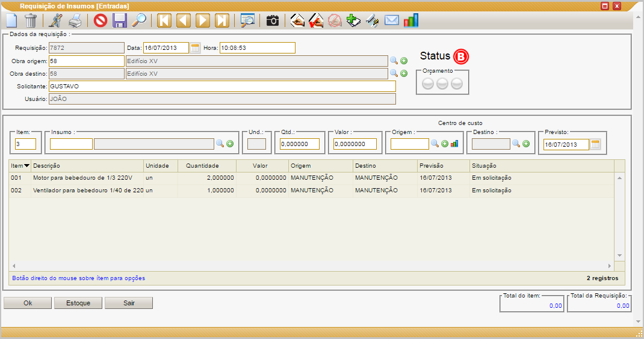The width and height of the screenshot is (644, 339).
Task: Click the Previsão column header
Action: (x=444, y=166)
